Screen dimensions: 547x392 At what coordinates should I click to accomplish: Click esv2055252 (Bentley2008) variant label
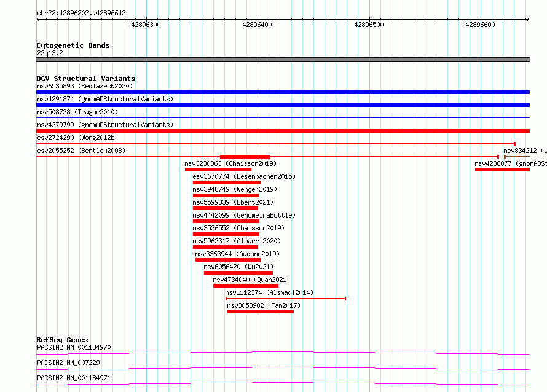(x=81, y=151)
